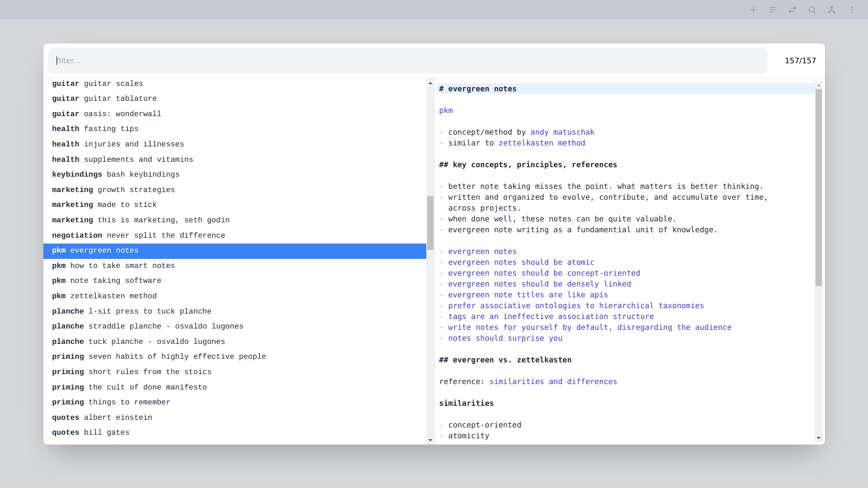The width and height of the screenshot is (868, 488).
Task: Click the note list scroll-up arrow
Action: click(x=430, y=83)
